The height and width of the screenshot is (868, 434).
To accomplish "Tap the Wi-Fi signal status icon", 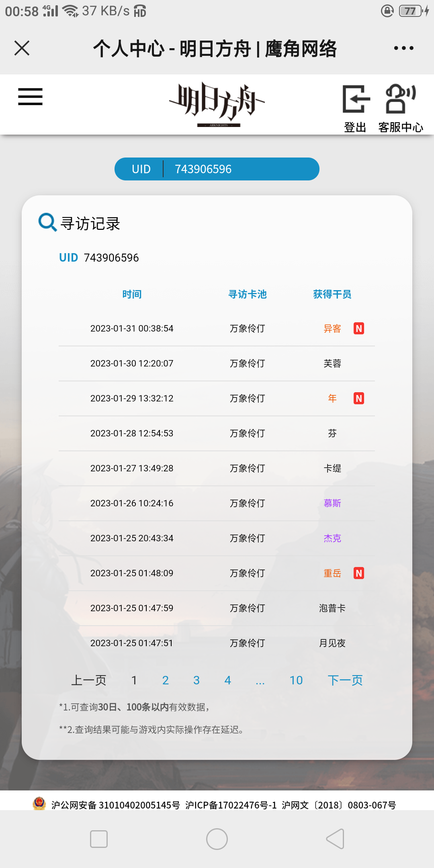I will pyautogui.click(x=71, y=11).
